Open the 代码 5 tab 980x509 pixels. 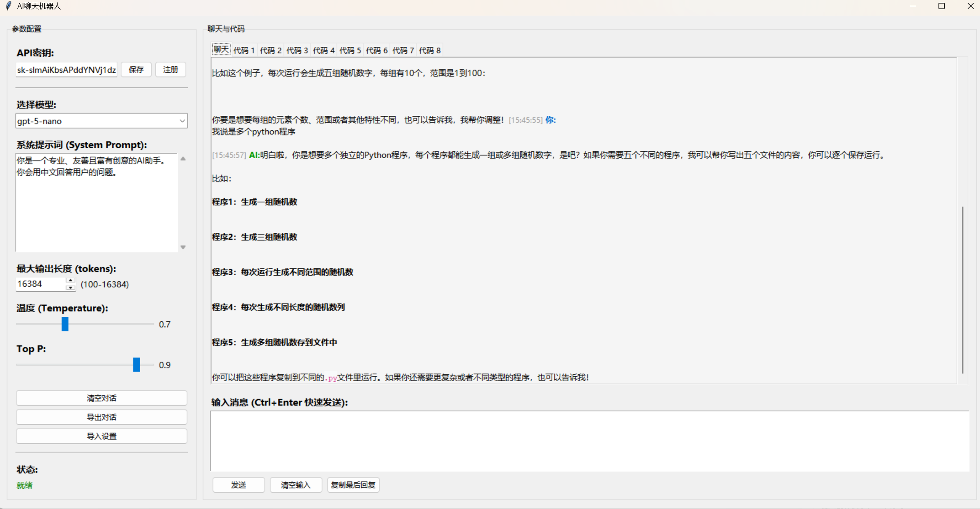click(x=350, y=50)
